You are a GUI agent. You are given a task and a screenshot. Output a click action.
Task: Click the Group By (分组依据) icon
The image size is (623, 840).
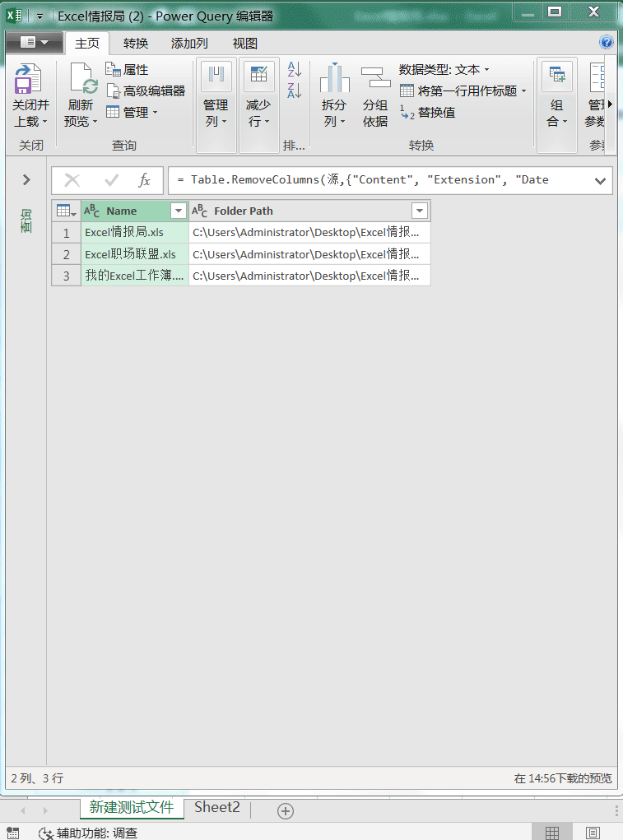click(375, 77)
